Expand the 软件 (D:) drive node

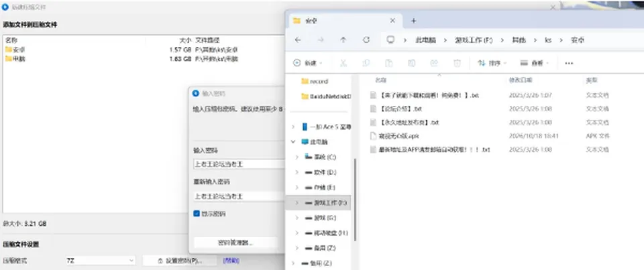[297, 172]
